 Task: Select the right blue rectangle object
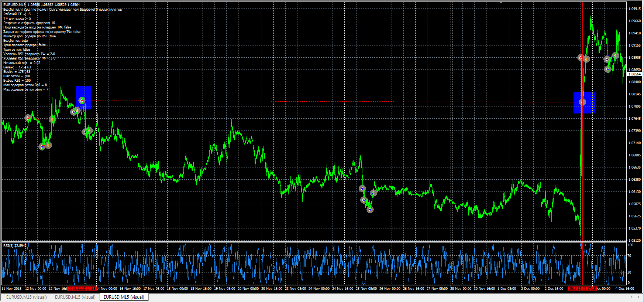(x=584, y=102)
